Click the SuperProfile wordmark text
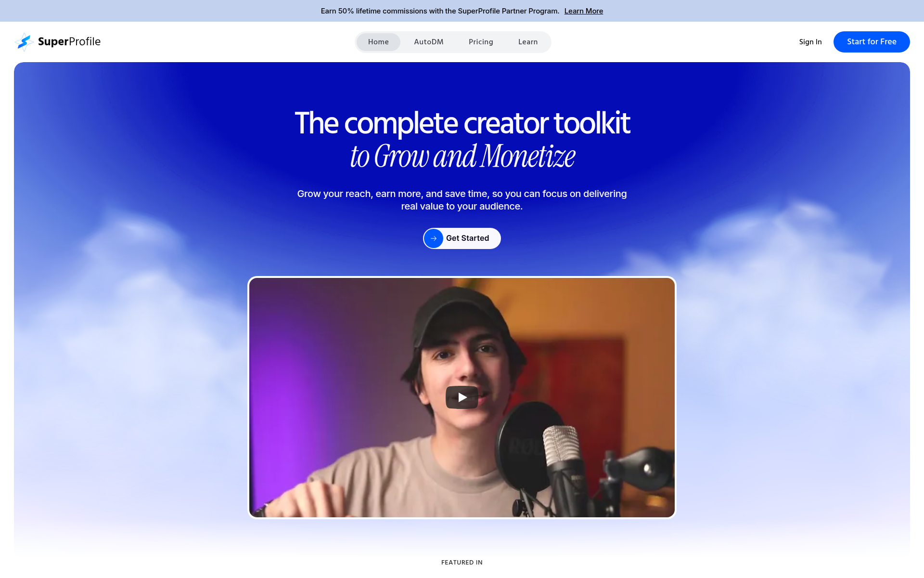 pyautogui.click(x=69, y=42)
